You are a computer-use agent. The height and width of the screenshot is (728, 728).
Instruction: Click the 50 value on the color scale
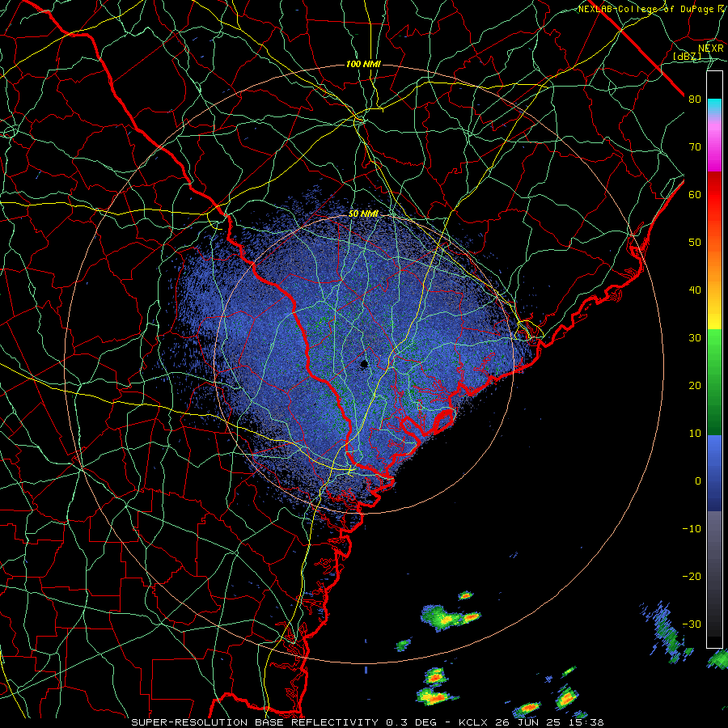point(695,243)
